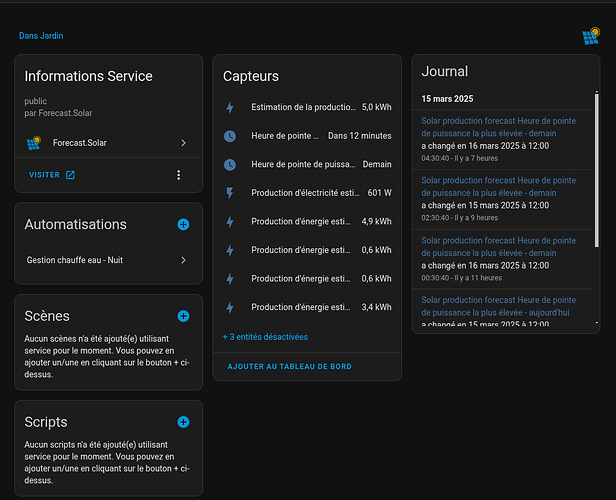Click lightning icon of 3,4 kWh sensor
616x500 pixels.
point(230,307)
